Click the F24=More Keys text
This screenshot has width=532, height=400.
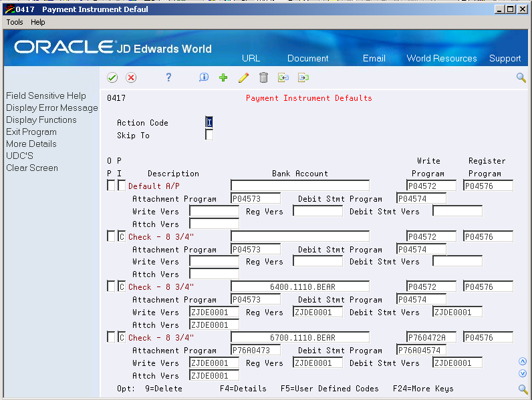423,389
